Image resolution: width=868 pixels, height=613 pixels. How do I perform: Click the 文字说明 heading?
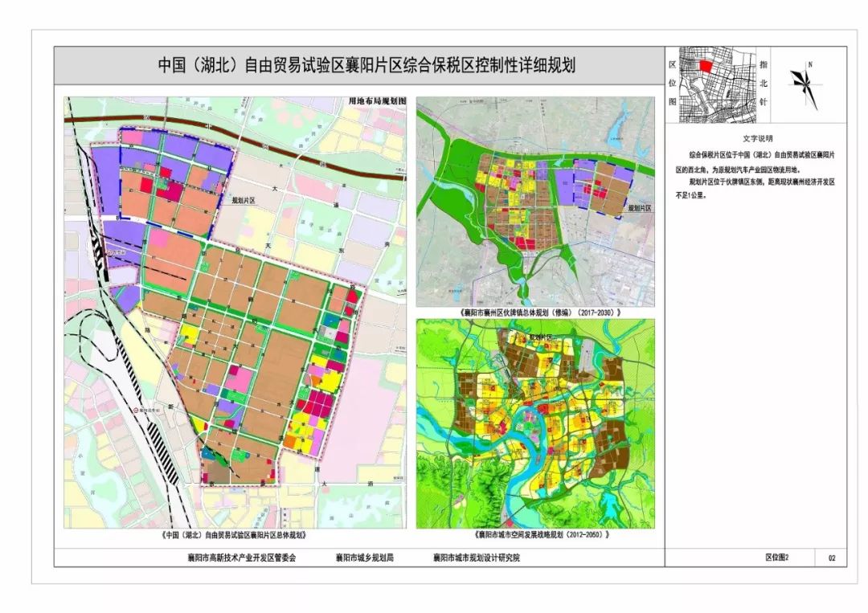756,138
